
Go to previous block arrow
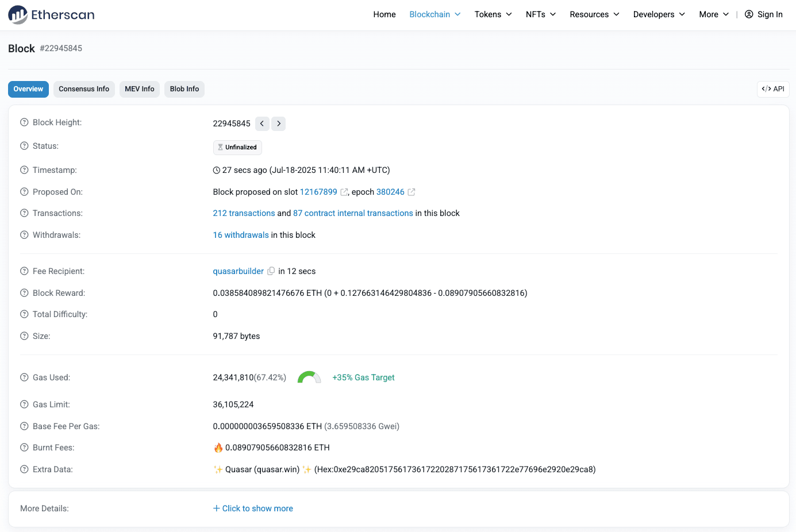(262, 124)
